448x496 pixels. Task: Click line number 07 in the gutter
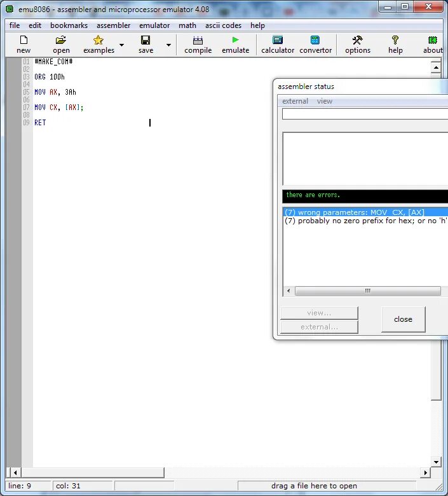(x=26, y=107)
